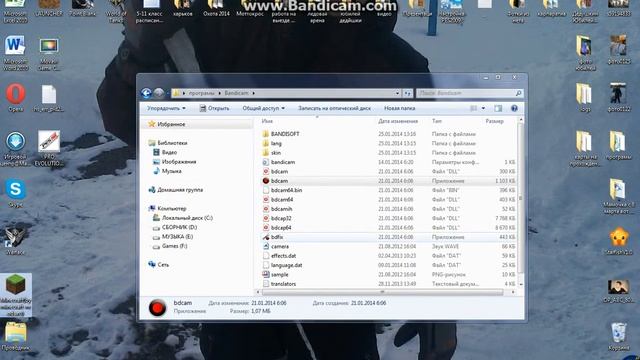Open the Упорядочить dropdown menu
Viewport: 640px width, 360px height.
tap(166, 108)
